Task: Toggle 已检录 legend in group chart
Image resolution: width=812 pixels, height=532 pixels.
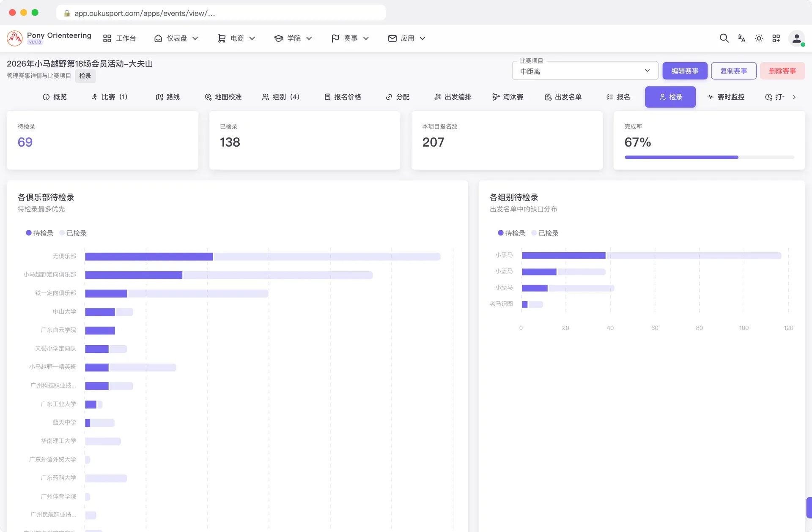Action: coord(545,233)
